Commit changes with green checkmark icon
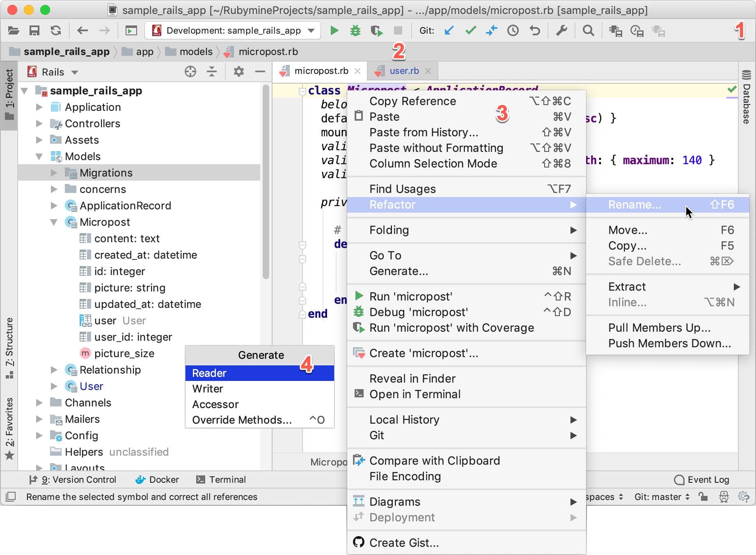 coord(471,30)
